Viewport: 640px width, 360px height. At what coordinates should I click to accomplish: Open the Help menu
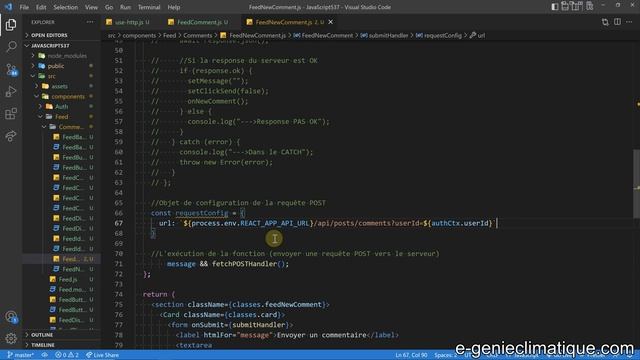click(x=174, y=7)
